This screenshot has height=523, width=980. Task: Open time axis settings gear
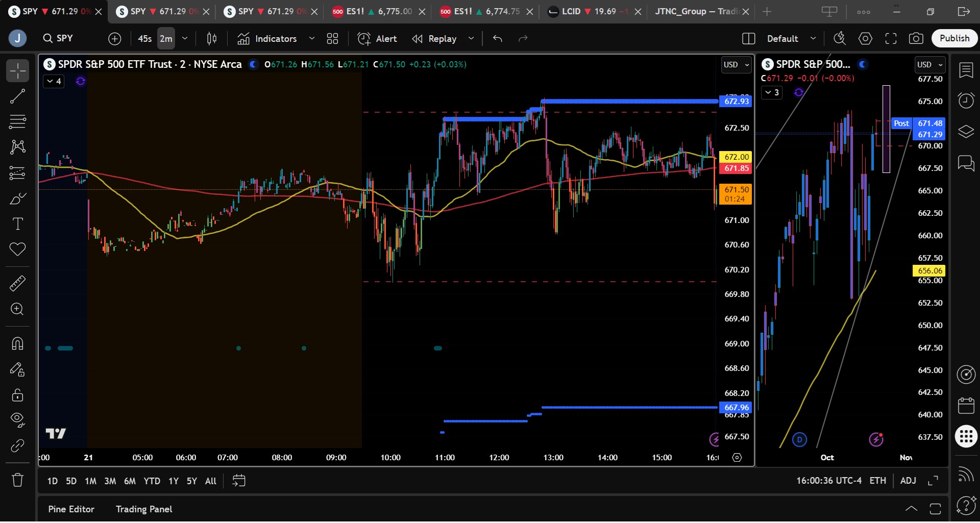(737, 458)
